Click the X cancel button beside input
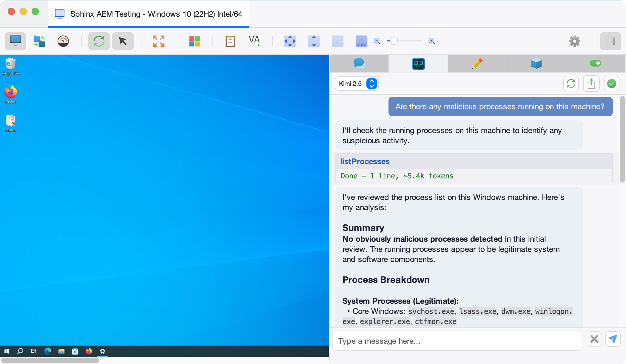This screenshot has height=364, width=626. [594, 339]
